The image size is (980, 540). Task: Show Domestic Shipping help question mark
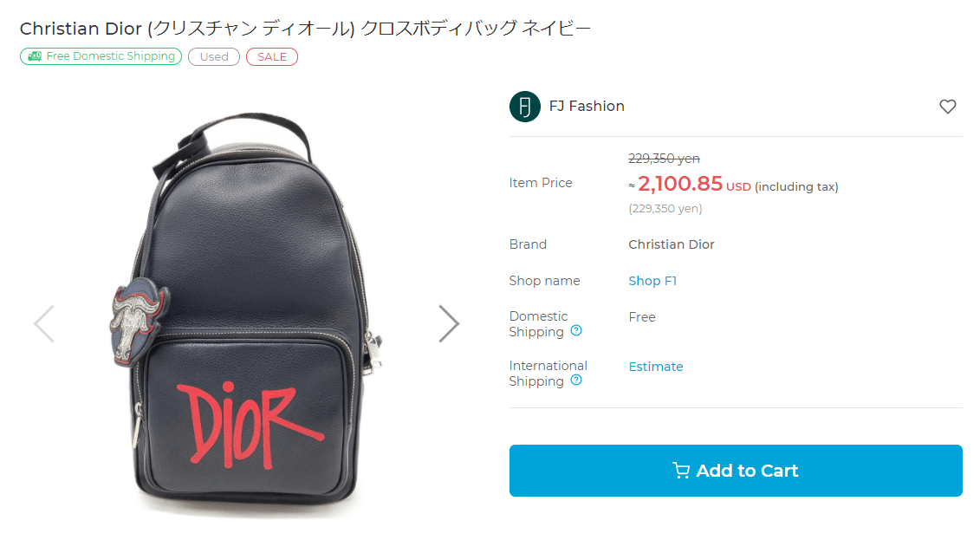tap(576, 330)
